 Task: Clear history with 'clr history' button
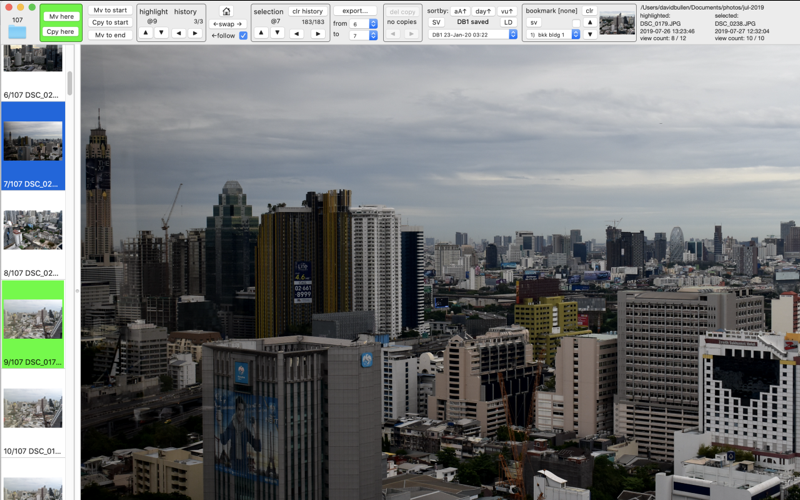tap(308, 11)
